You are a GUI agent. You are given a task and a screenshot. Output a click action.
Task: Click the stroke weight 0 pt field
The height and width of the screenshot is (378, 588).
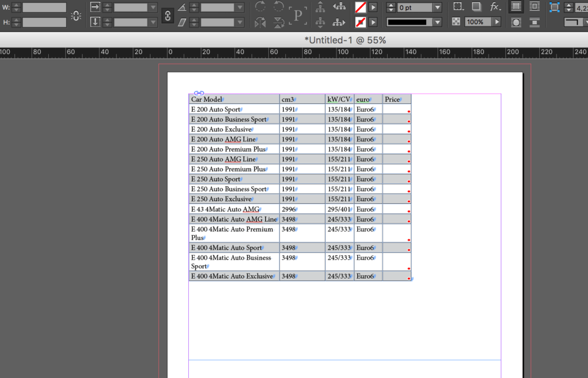[415, 7]
